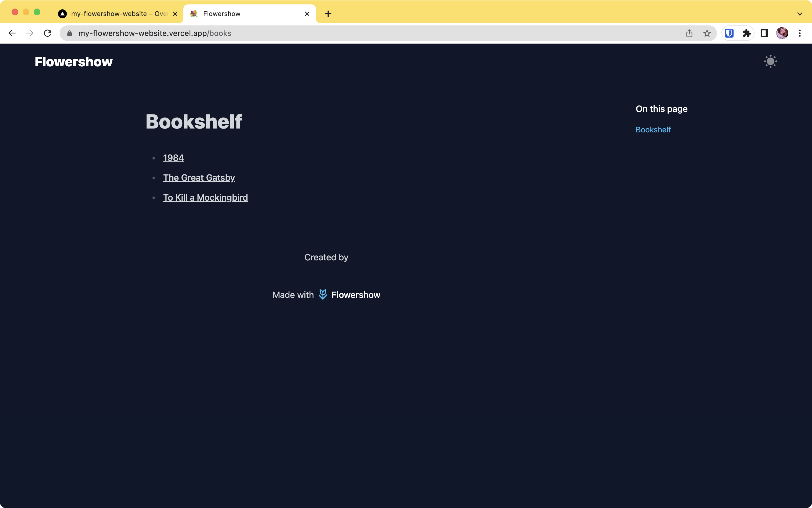Expand the tab search chevron
Screen dimensions: 812x508
pos(800,14)
